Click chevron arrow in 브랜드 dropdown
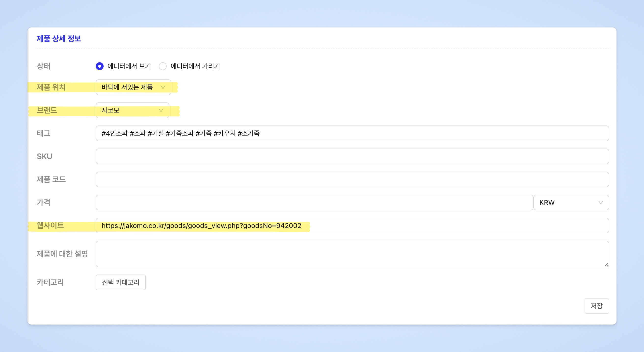The height and width of the screenshot is (352, 644). pyautogui.click(x=161, y=110)
